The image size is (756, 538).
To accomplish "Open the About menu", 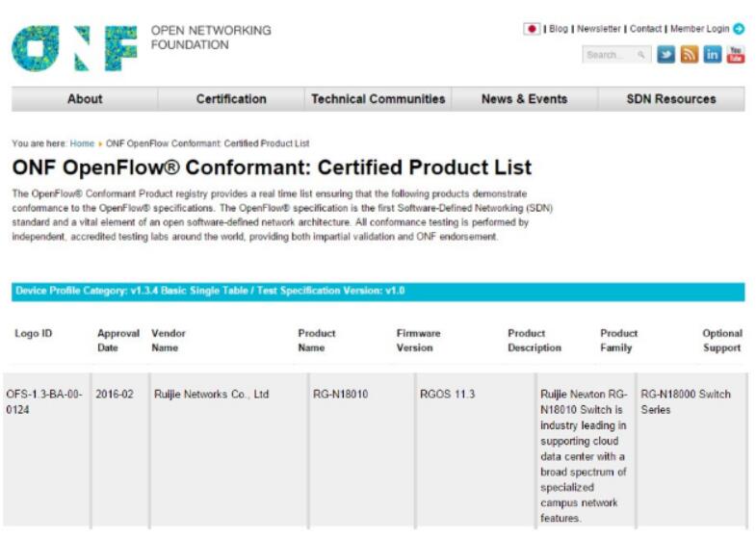I will point(85,99).
